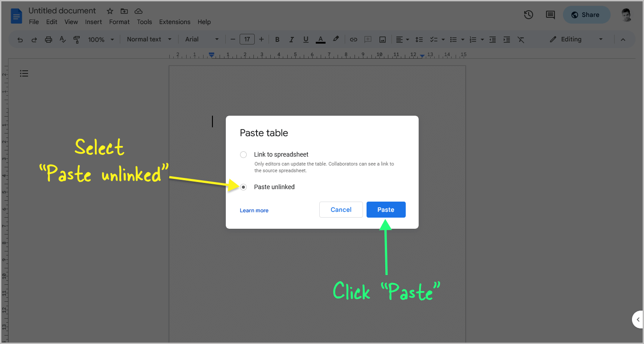Click the Print icon in toolbar
The width and height of the screenshot is (644, 344).
pos(49,40)
